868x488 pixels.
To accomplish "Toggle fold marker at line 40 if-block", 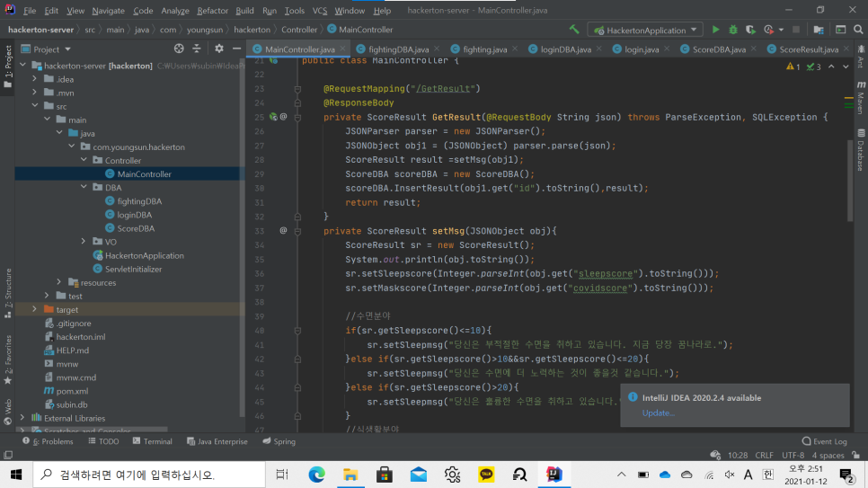I will click(x=297, y=330).
